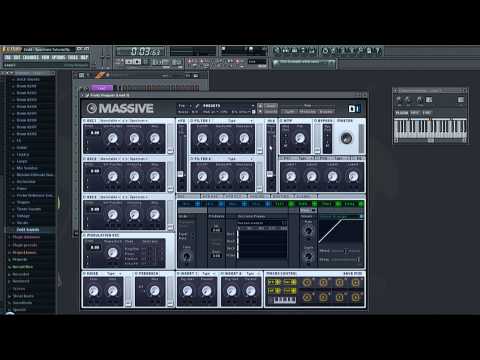This screenshot has width=480, height=360.
Task: Click the OSC1 pitch value field
Action: coord(95,133)
